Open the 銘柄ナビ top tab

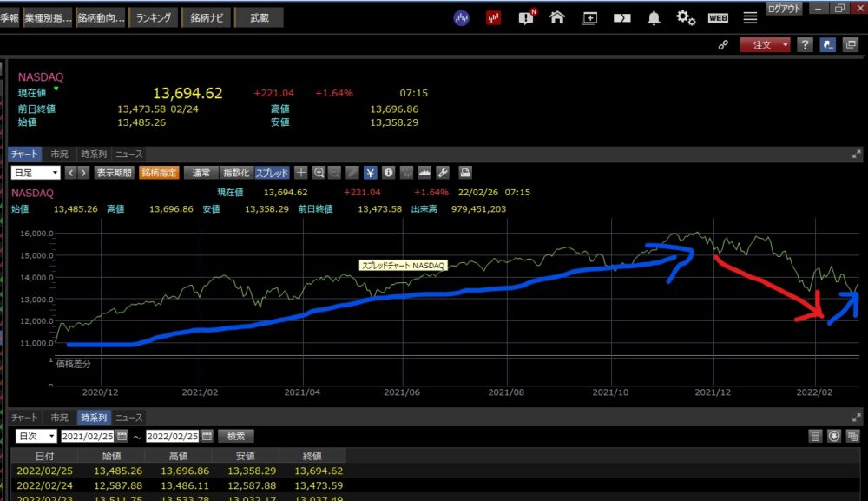tap(207, 17)
